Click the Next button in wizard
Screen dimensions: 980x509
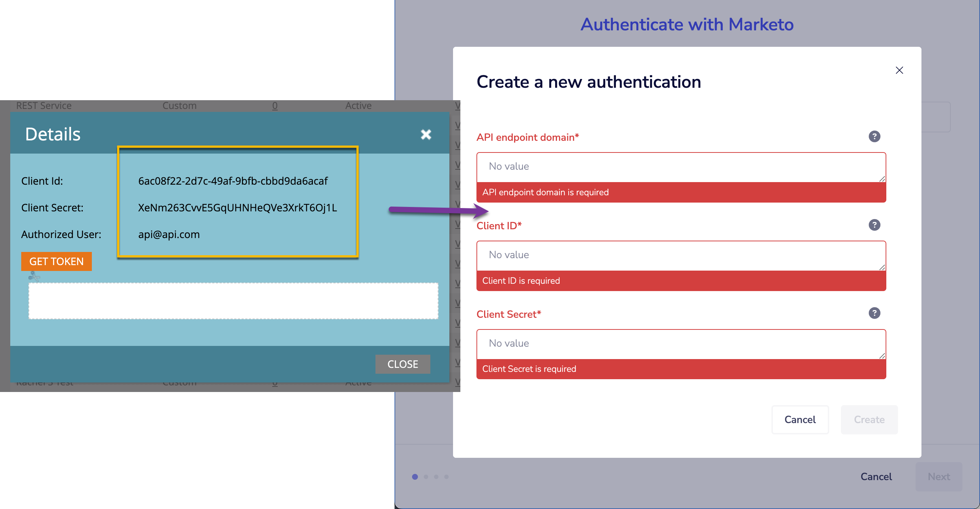point(939,477)
